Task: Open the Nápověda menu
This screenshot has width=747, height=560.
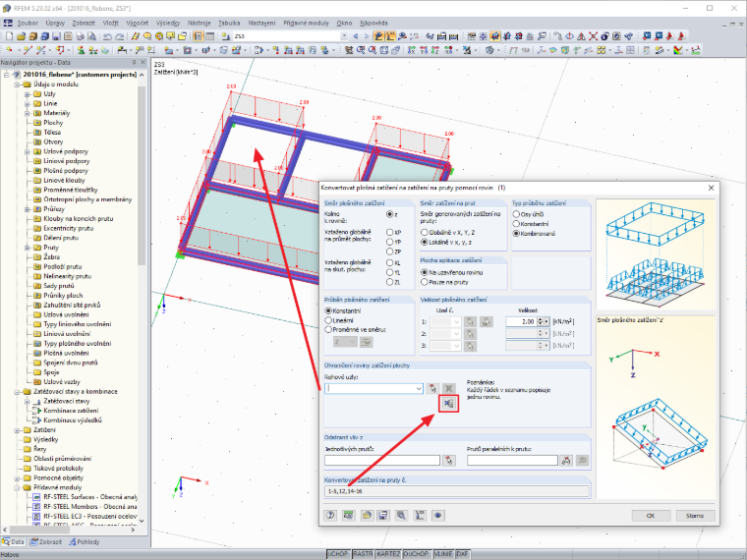Action: point(373,23)
